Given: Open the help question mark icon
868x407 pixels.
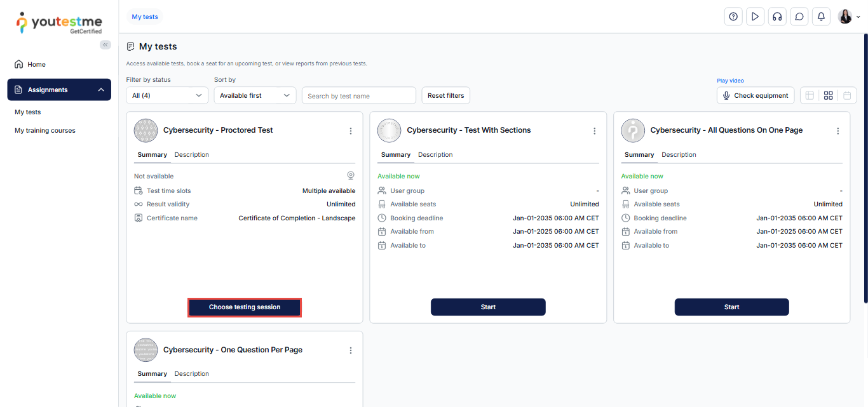Looking at the screenshot, I should pos(733,17).
